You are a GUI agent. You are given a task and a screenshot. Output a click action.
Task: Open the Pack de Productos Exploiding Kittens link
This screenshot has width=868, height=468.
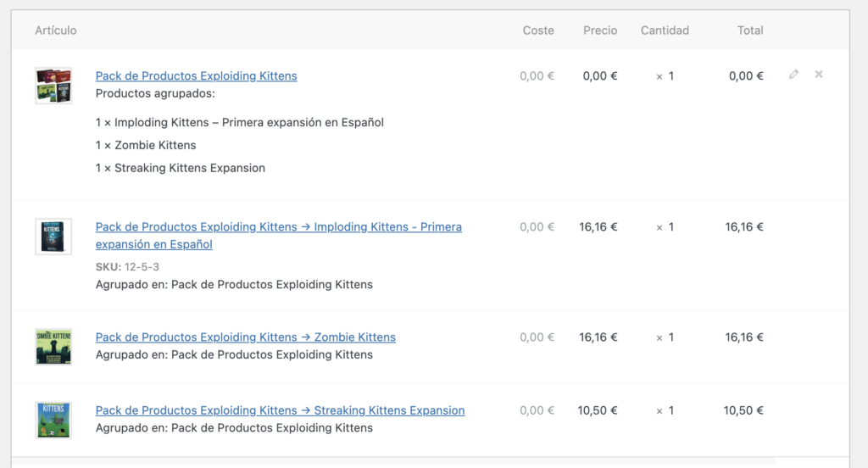click(196, 75)
